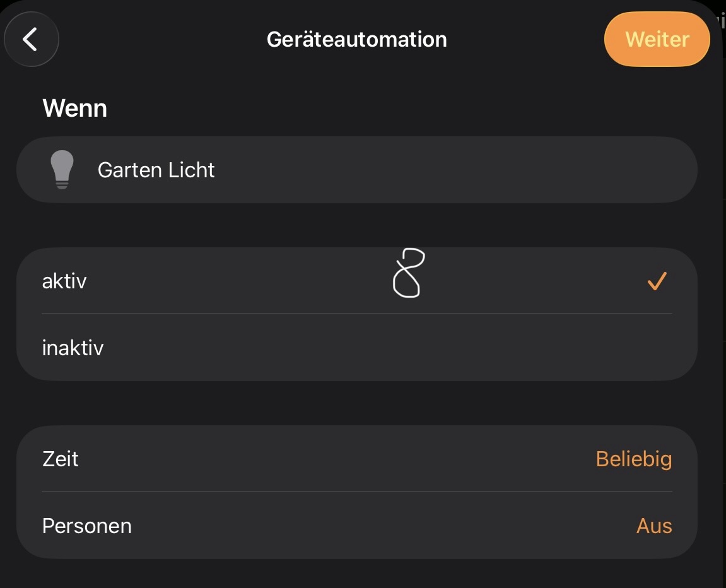This screenshot has width=726, height=588.
Task: Change the Aus value for Personen
Action: 654,526
